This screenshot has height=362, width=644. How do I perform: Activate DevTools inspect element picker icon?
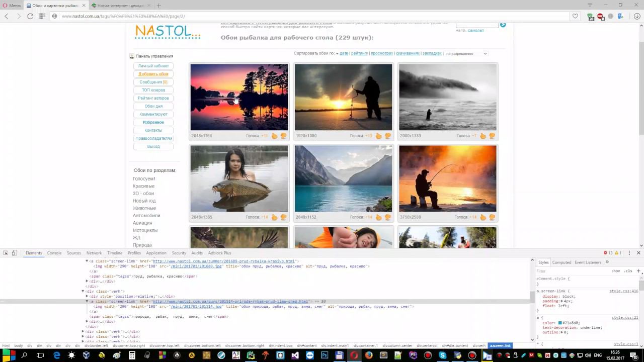tap(5, 253)
